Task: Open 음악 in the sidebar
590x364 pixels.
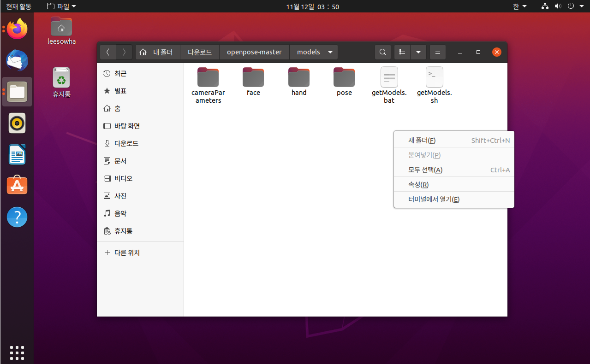Action: [x=140, y=213]
